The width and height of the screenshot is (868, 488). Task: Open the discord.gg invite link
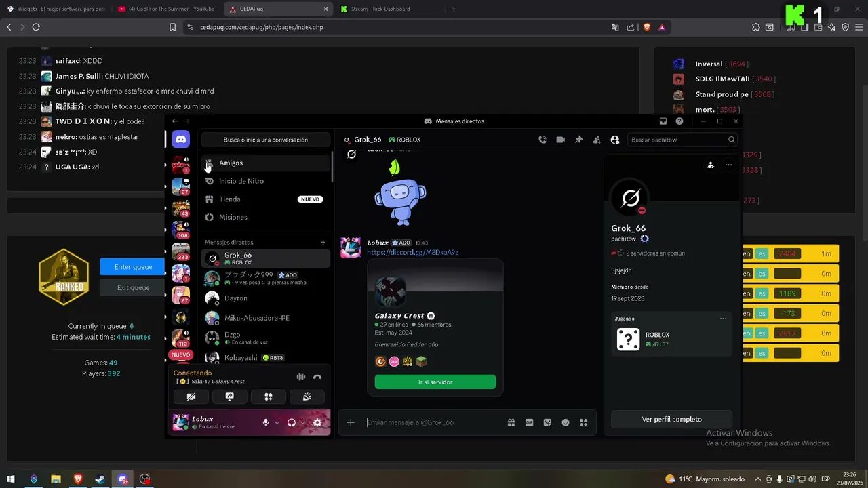point(412,252)
